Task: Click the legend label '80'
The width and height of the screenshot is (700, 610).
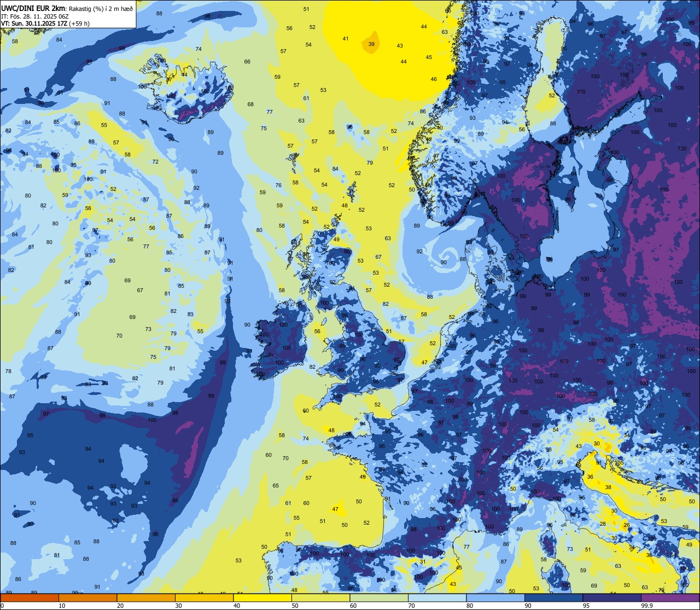Action: click(470, 606)
